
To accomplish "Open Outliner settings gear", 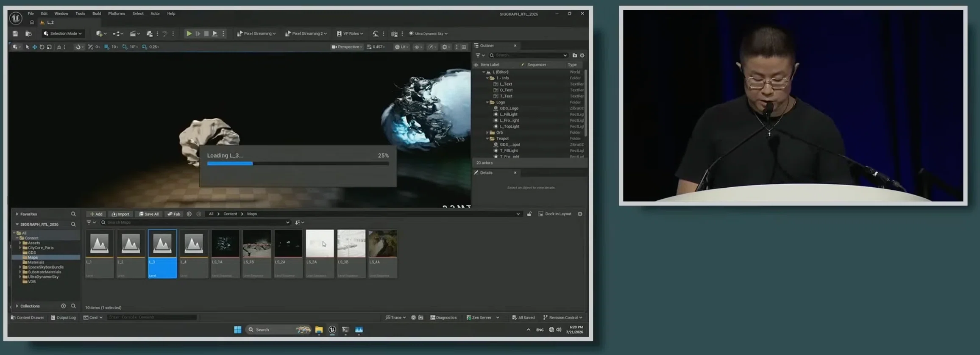I will (x=582, y=55).
